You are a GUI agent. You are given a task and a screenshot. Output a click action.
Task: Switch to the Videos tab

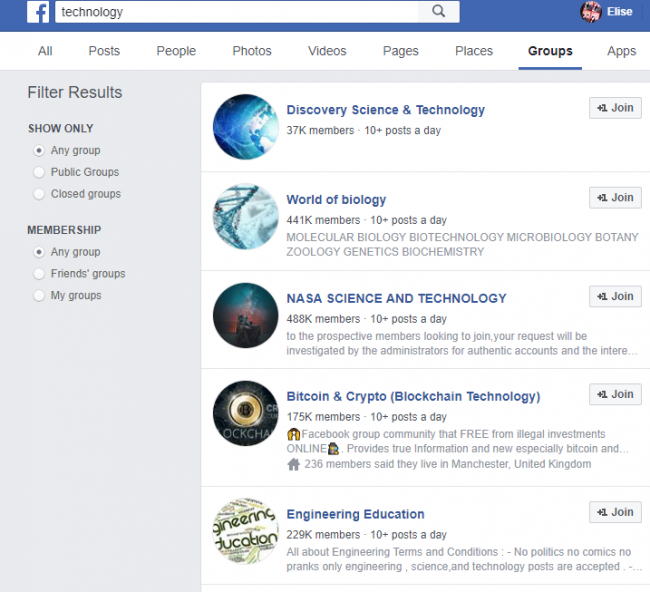tap(327, 51)
